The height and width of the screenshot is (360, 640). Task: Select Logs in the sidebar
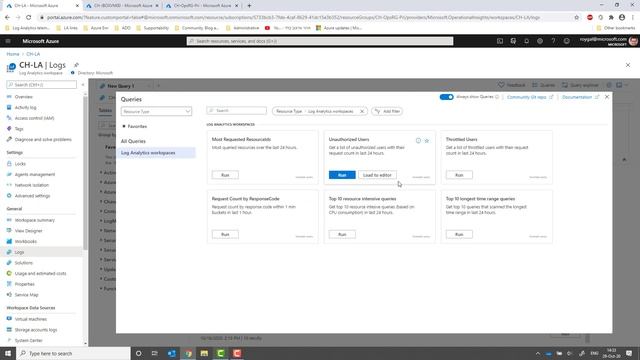pos(19,252)
